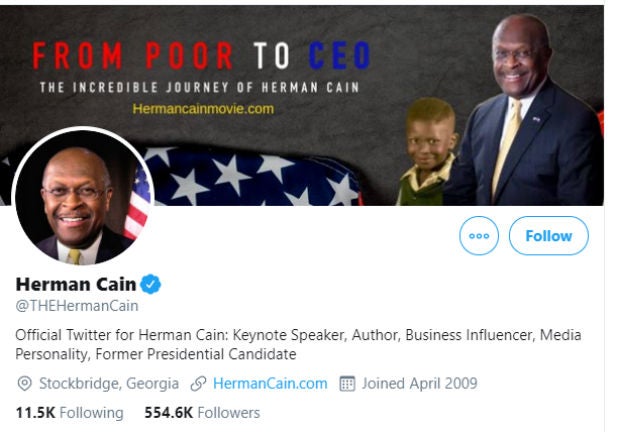Viewport: 618px width, 432px height.
Task: Click the calendar icon beside Joined date
Action: click(348, 383)
